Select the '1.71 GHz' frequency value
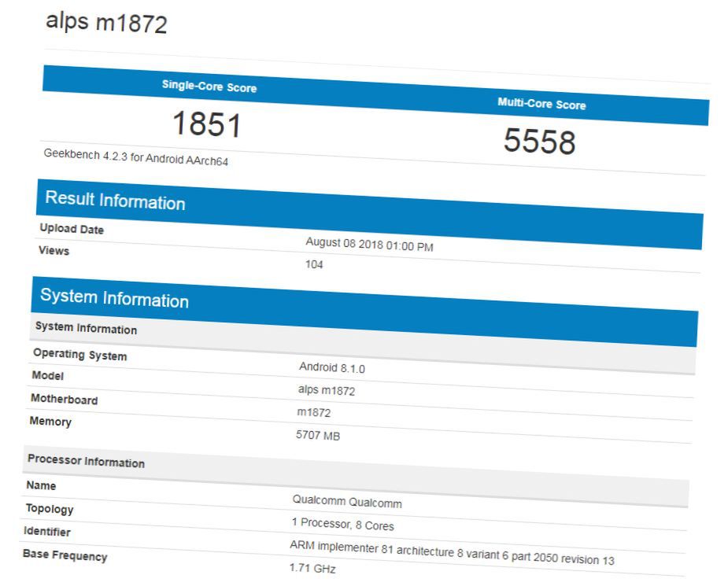728x586 pixels. 312,569
